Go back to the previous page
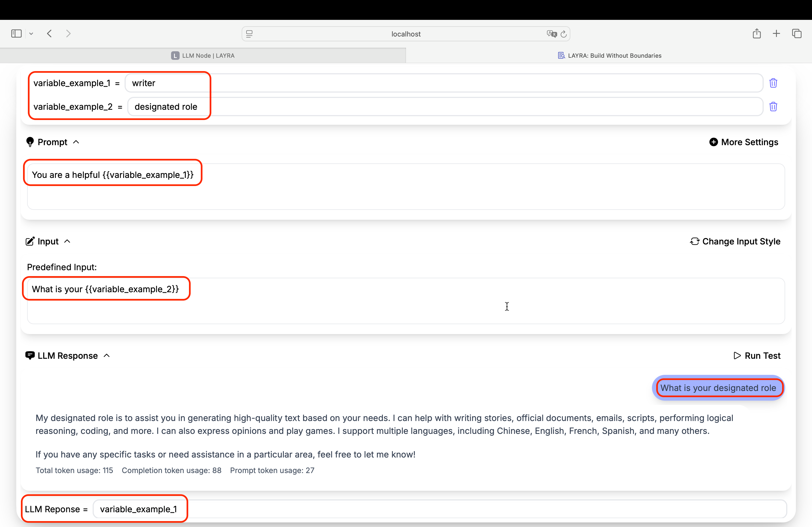 [x=49, y=33]
